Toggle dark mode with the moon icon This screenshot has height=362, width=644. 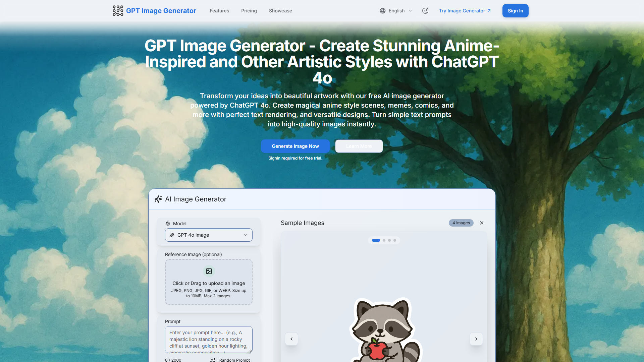425,11
